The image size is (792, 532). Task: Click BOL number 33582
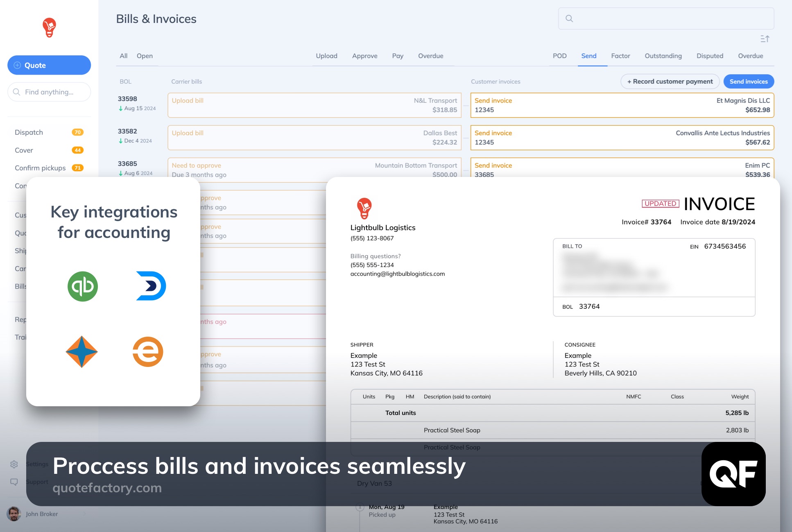127,131
